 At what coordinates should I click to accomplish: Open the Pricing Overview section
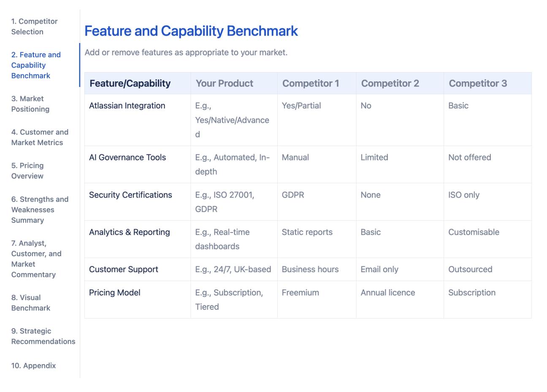28,170
